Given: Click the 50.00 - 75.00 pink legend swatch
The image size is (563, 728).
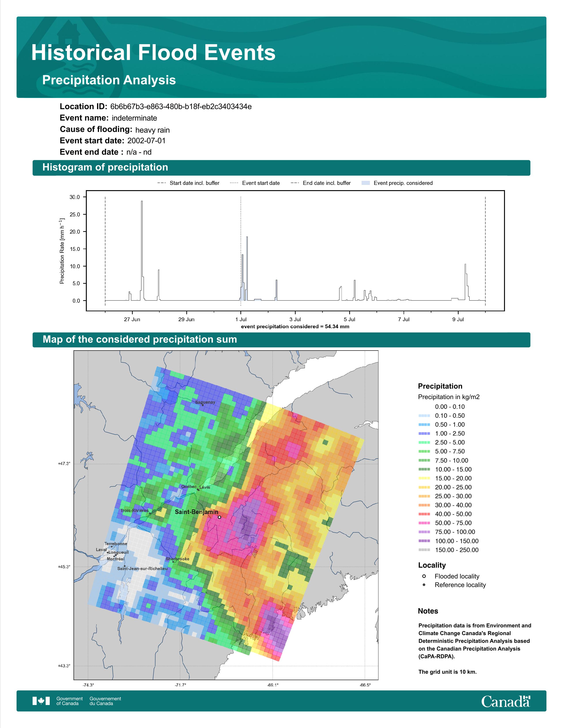Looking at the screenshot, I should pyautogui.click(x=424, y=523).
